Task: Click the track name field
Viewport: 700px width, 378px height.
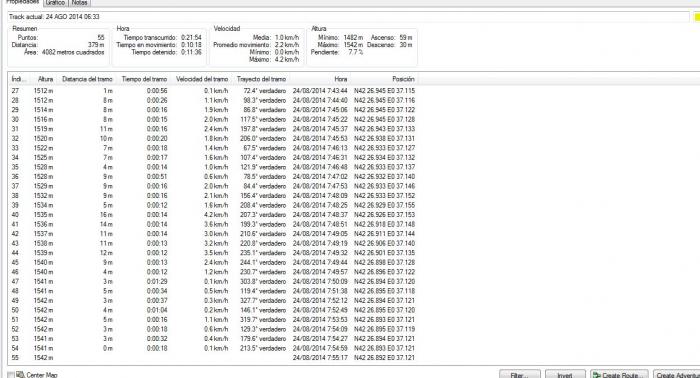Action: [348, 17]
